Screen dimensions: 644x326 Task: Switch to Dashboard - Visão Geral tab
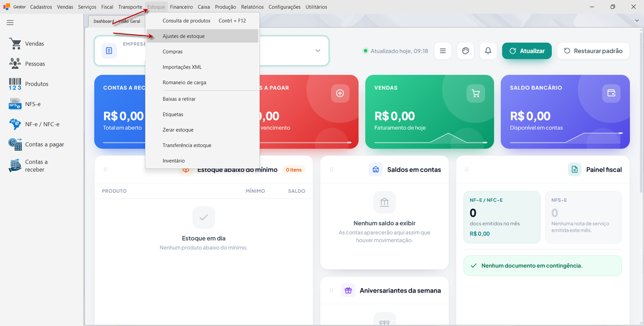click(x=117, y=21)
